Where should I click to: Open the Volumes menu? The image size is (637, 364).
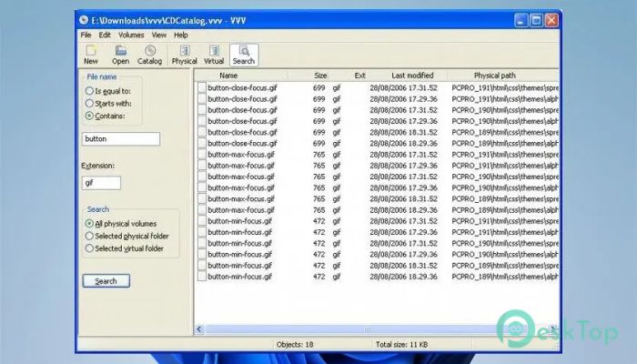click(x=131, y=35)
